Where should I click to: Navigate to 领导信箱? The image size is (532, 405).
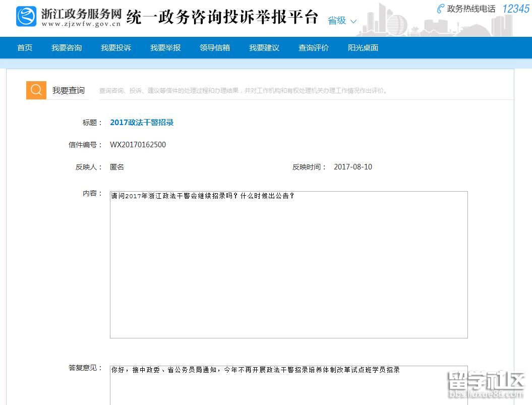click(215, 48)
